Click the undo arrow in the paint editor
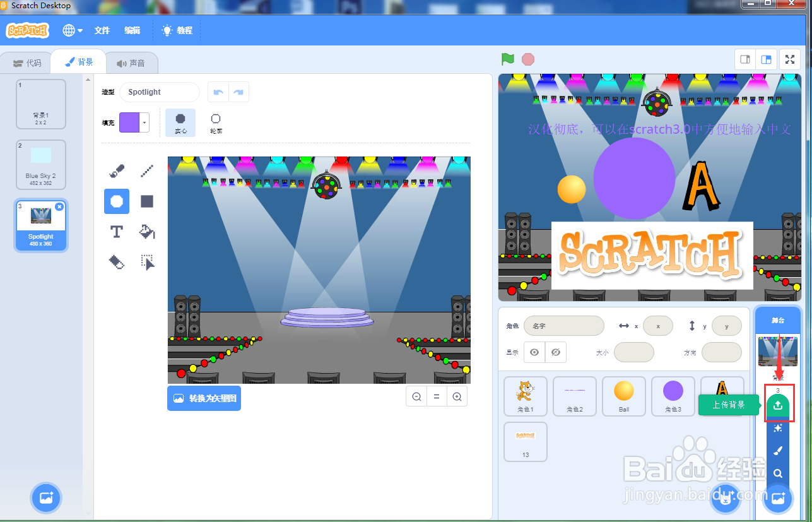The image size is (812, 522). click(x=218, y=92)
